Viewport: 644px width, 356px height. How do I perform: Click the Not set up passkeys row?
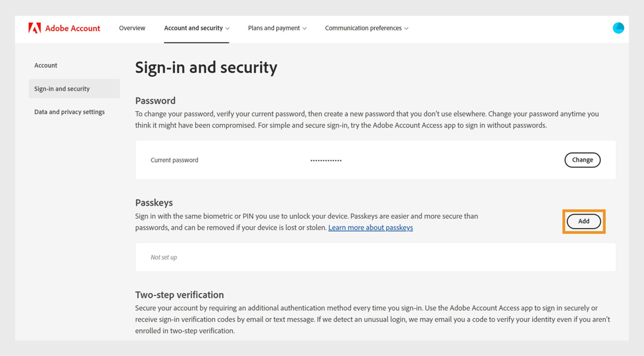(x=375, y=257)
